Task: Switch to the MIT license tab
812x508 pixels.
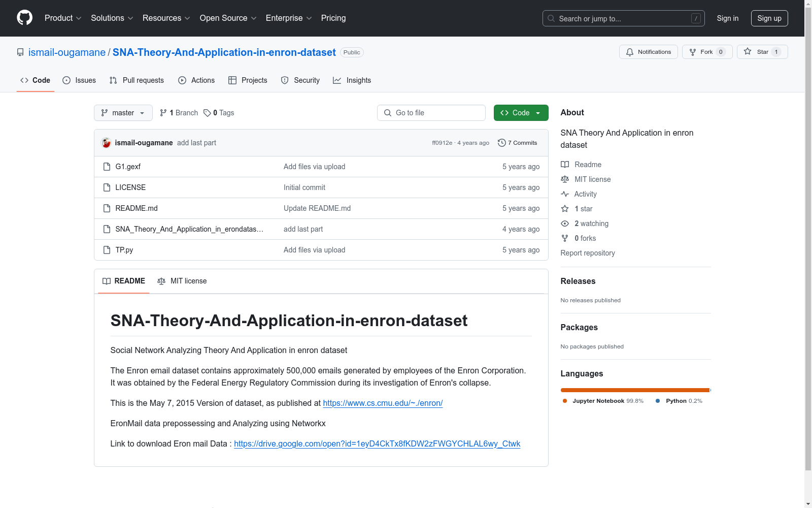Action: (x=182, y=281)
